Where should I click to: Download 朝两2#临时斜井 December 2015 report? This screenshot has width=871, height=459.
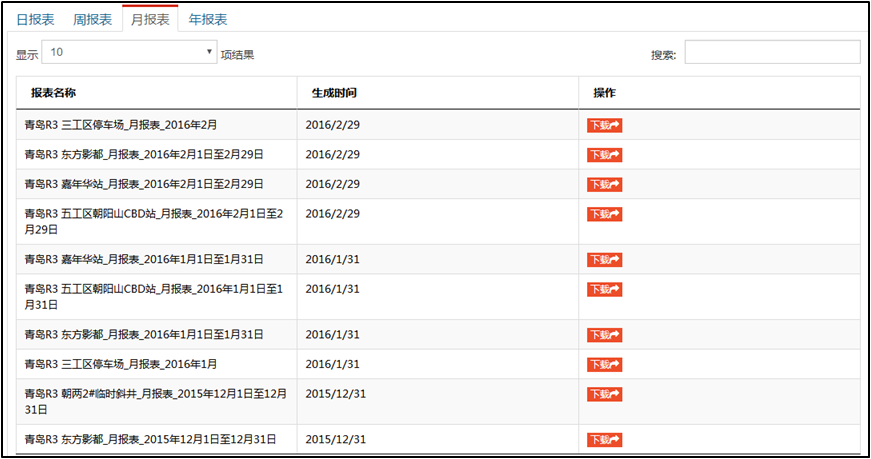pos(604,394)
